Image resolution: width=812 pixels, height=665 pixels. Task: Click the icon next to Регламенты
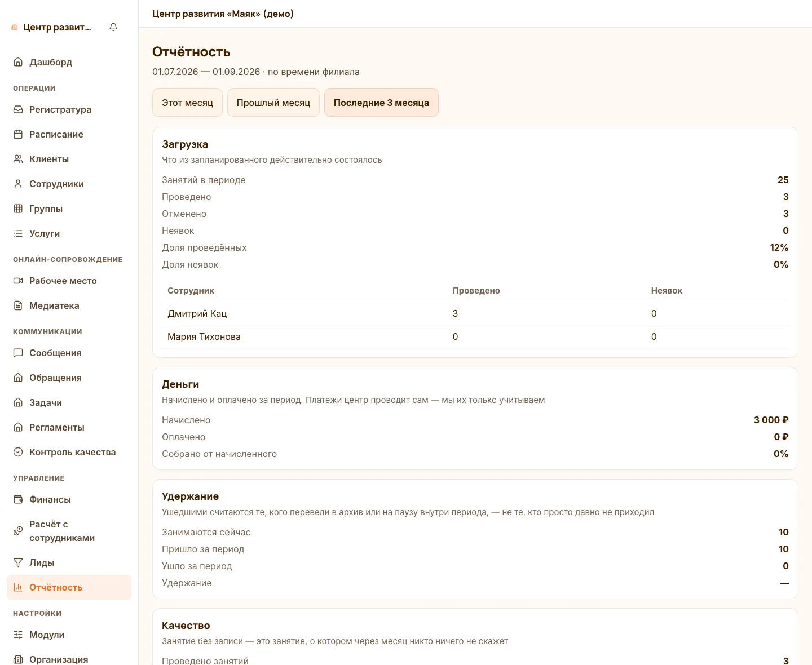tap(18, 427)
